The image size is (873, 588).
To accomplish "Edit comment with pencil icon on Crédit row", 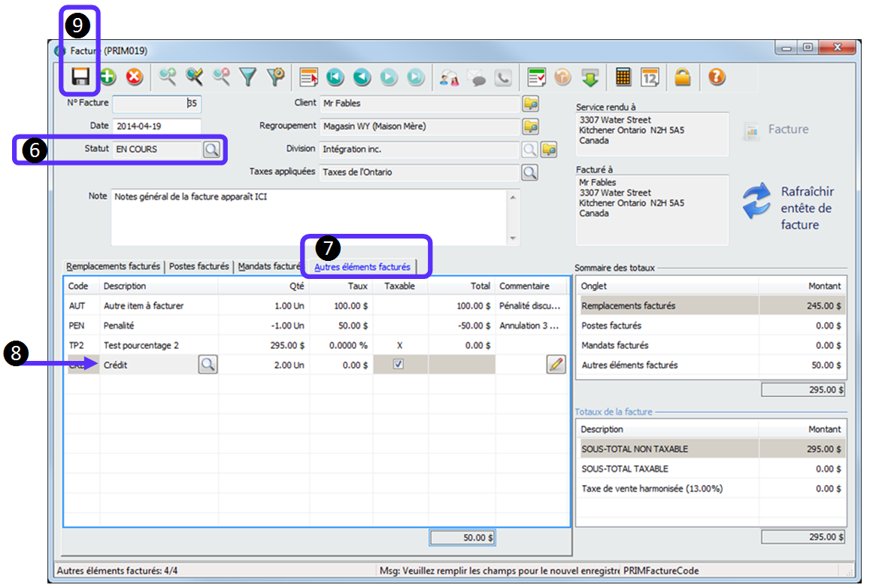I will tap(556, 365).
